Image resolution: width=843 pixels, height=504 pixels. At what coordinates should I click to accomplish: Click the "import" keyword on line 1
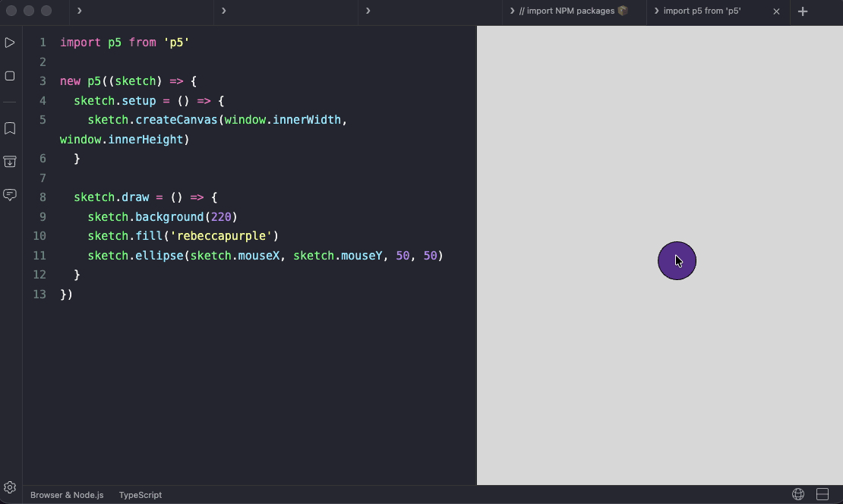click(x=80, y=43)
